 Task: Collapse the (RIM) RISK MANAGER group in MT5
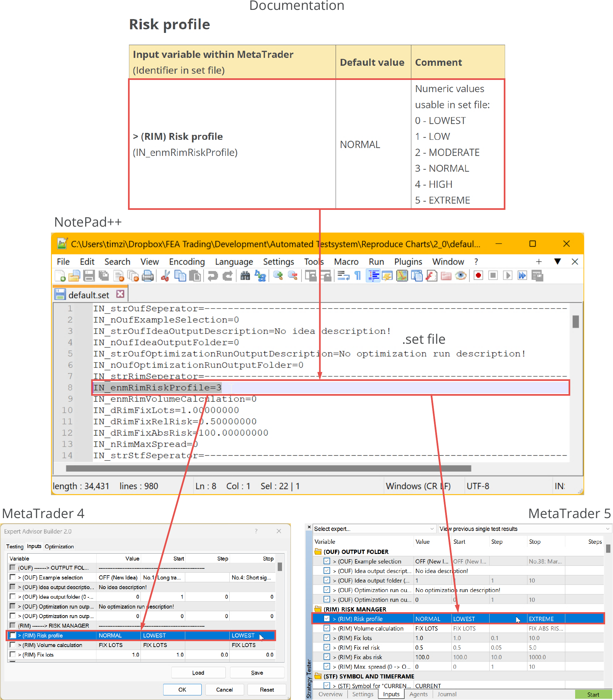click(318, 609)
